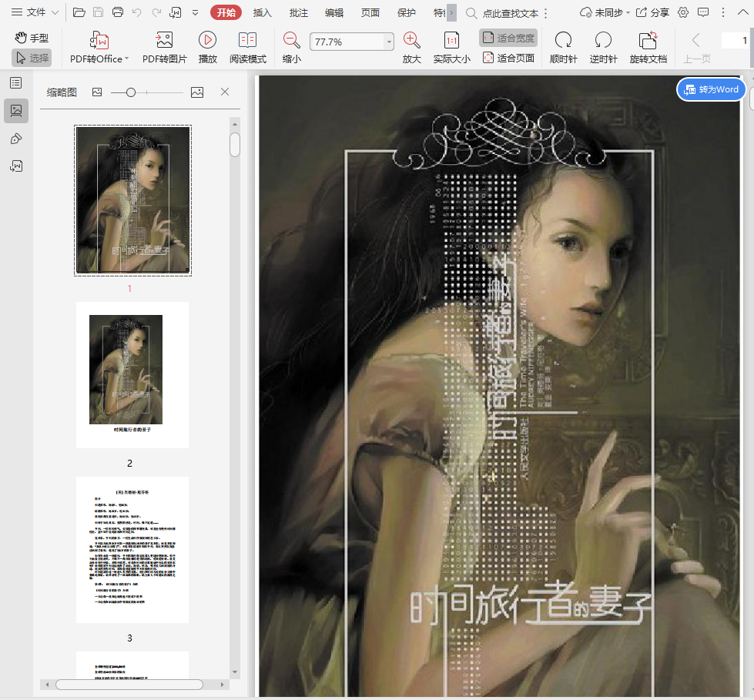Click the PDF转图片 icon
The height and width of the screenshot is (700, 754).
pos(164,40)
